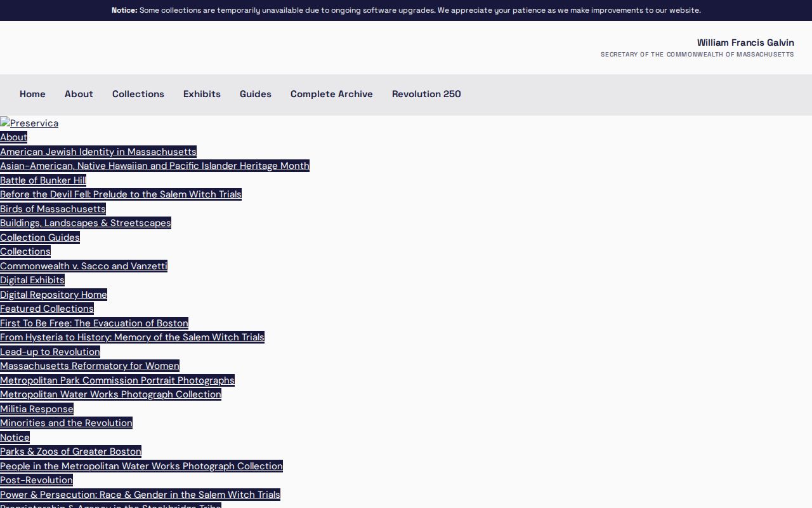This screenshot has width=812, height=508.
Task: Open Massachusetts Reformatory for Women link
Action: [x=89, y=366]
